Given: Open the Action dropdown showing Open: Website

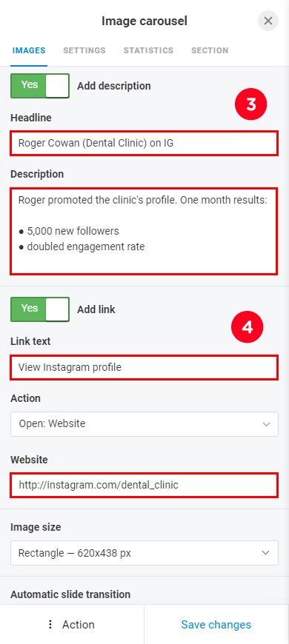Looking at the screenshot, I should pos(144,424).
